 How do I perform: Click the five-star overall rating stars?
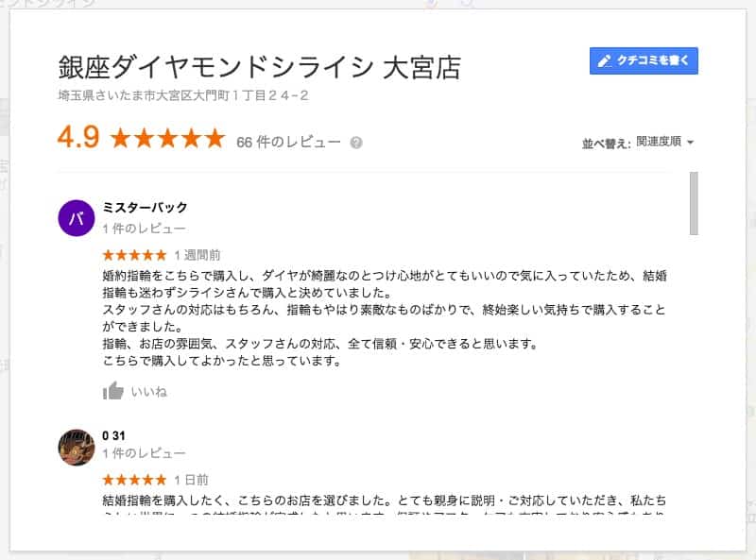(168, 138)
